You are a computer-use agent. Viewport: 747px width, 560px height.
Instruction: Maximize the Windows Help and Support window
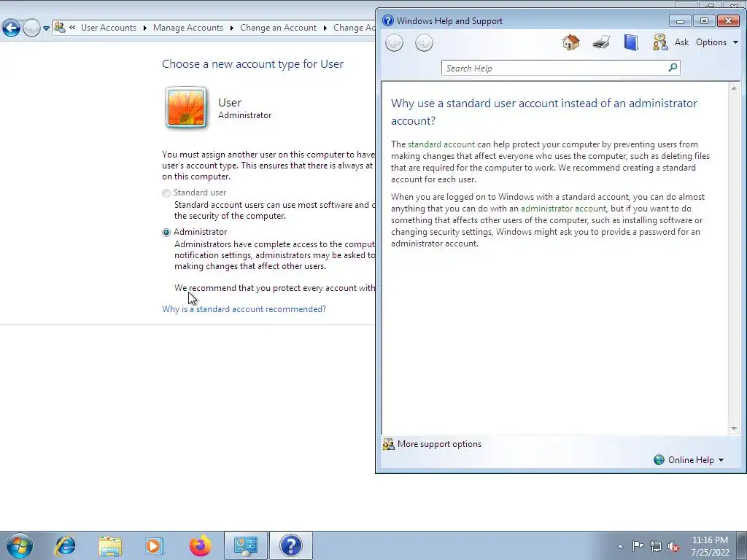[704, 21]
